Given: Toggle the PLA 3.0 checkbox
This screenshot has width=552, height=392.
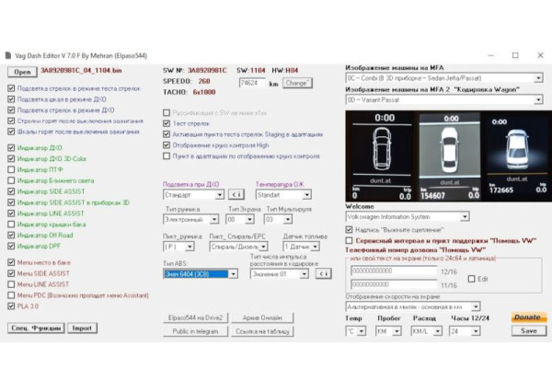Looking at the screenshot, I should [x=11, y=306].
